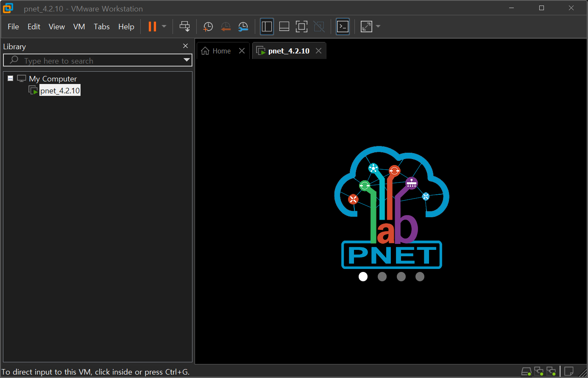The image size is (588, 378).
Task: Open the power options dropdown arrow beside pause
Action: point(164,26)
